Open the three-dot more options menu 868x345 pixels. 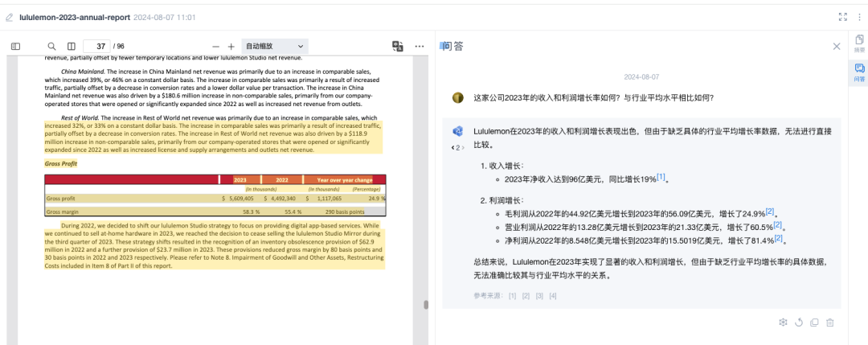(420, 47)
